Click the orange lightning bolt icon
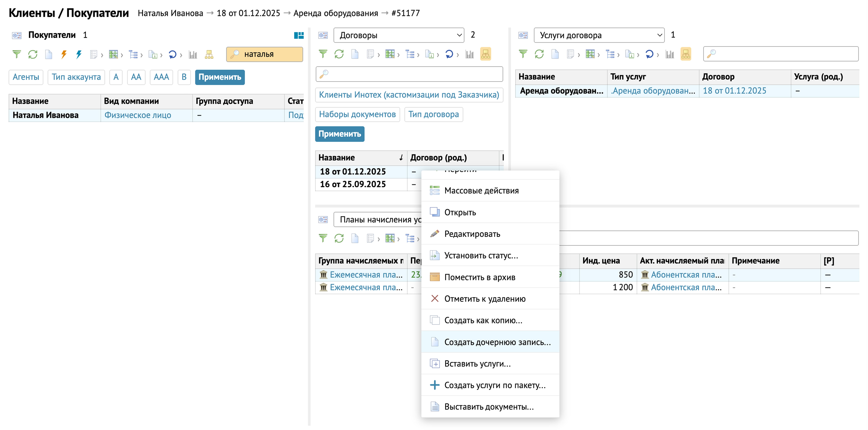Screen dimensions: 868x430 (64, 54)
